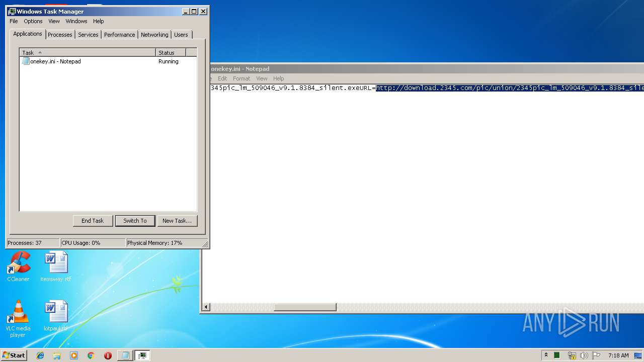Open Task Manager Options menu
Image resolution: width=644 pixels, height=362 pixels.
[x=33, y=21]
